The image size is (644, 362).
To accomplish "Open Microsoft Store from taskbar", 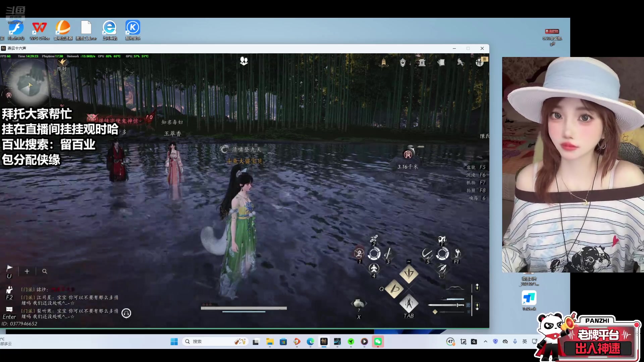I will 283,342.
